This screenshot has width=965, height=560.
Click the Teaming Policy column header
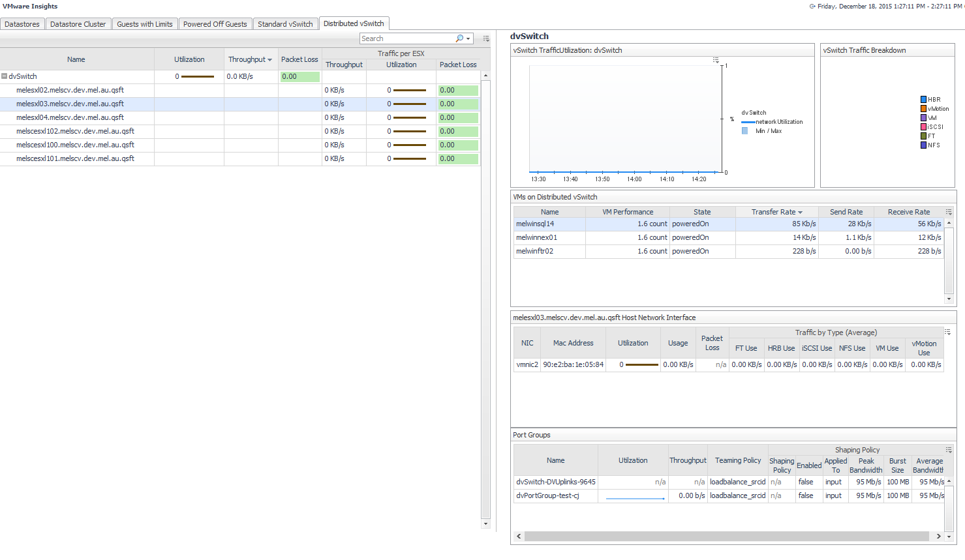tap(738, 460)
